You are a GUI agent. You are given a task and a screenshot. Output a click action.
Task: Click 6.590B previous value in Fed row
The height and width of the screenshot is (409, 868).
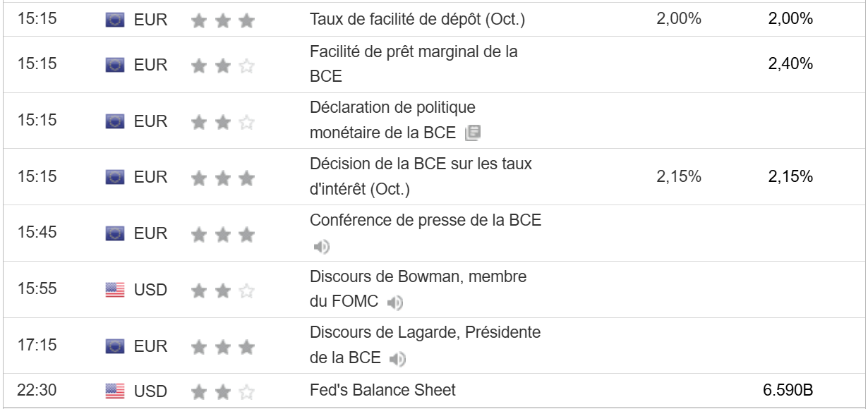point(788,389)
